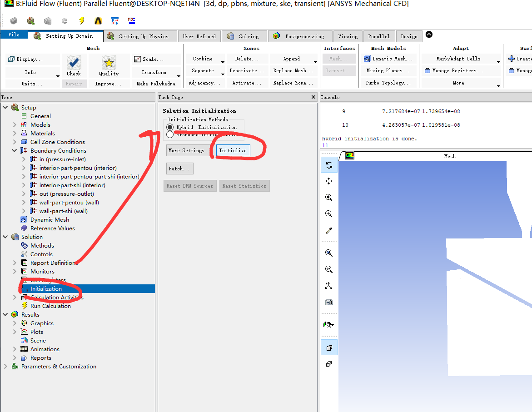The height and width of the screenshot is (412, 532).
Task: Click the first mesh cube icon in the top toolbar
Action: (x=14, y=21)
